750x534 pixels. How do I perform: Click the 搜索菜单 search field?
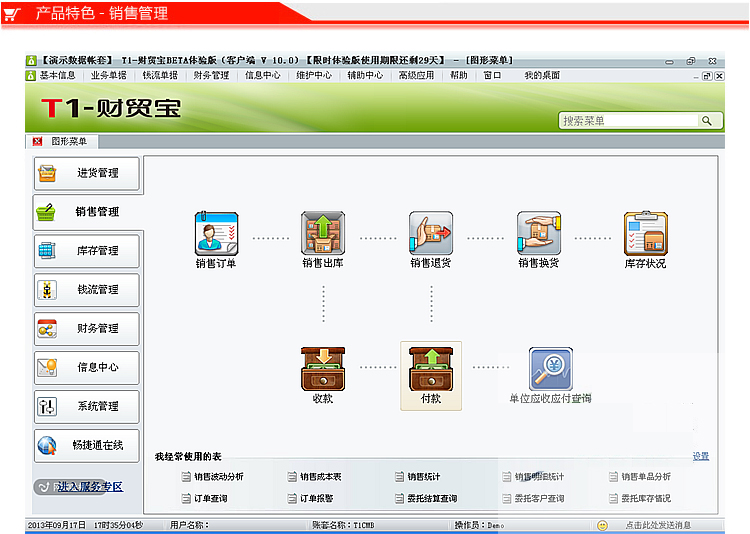(x=629, y=121)
